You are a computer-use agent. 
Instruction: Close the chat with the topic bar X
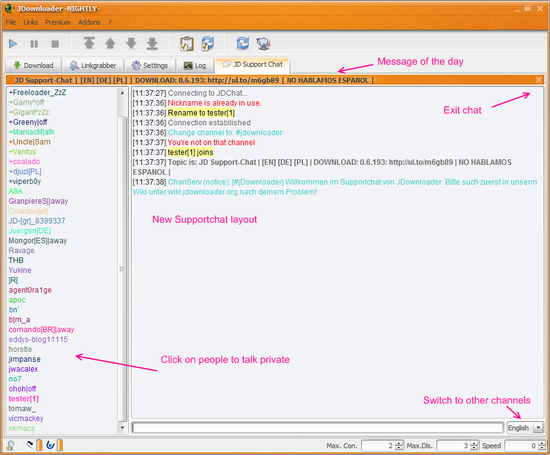pyautogui.click(x=538, y=80)
